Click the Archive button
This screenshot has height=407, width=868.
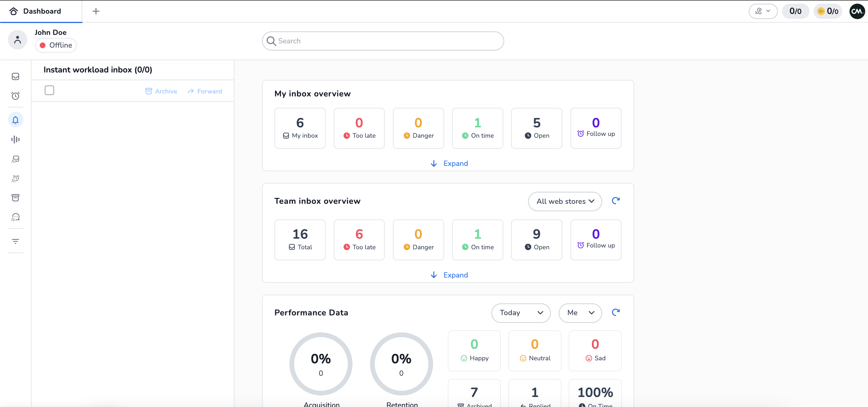coord(161,91)
